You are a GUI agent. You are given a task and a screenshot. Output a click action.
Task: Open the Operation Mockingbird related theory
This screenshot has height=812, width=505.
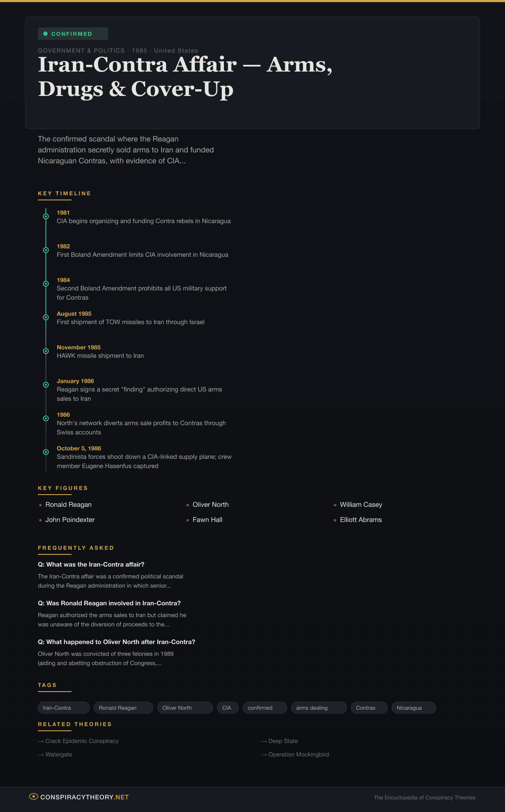click(298, 754)
